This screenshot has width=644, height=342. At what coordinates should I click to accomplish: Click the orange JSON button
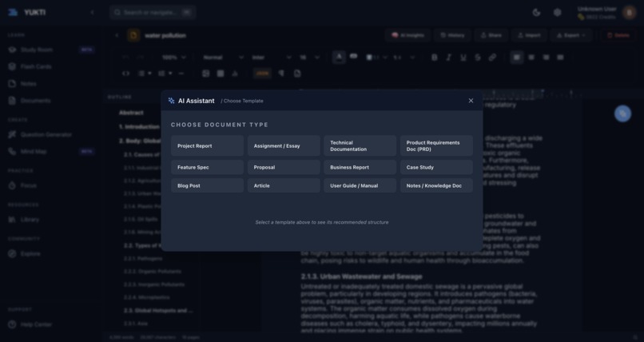click(x=262, y=74)
